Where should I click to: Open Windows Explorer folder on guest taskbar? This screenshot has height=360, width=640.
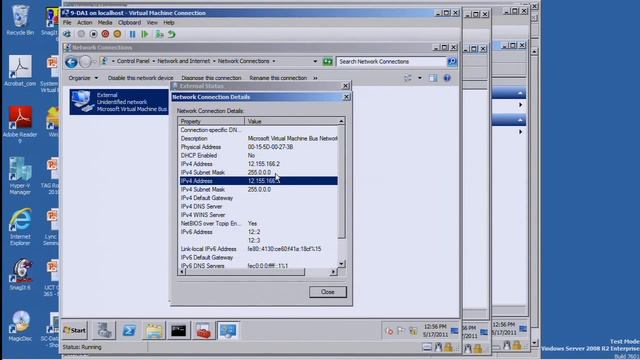pyautogui.click(x=154, y=331)
